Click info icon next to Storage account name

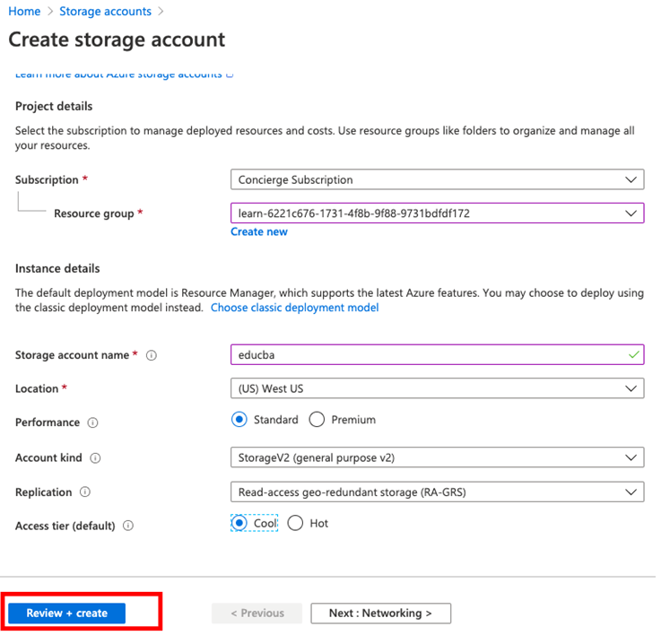pos(152,355)
